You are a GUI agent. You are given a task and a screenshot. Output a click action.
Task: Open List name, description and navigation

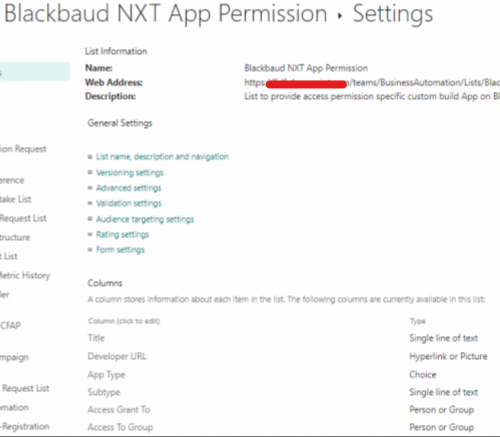pyautogui.click(x=162, y=157)
